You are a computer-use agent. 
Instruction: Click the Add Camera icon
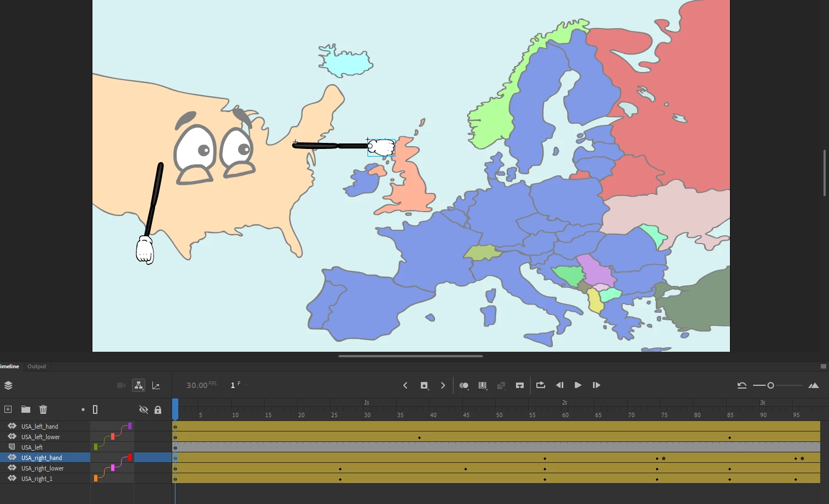[x=122, y=385]
